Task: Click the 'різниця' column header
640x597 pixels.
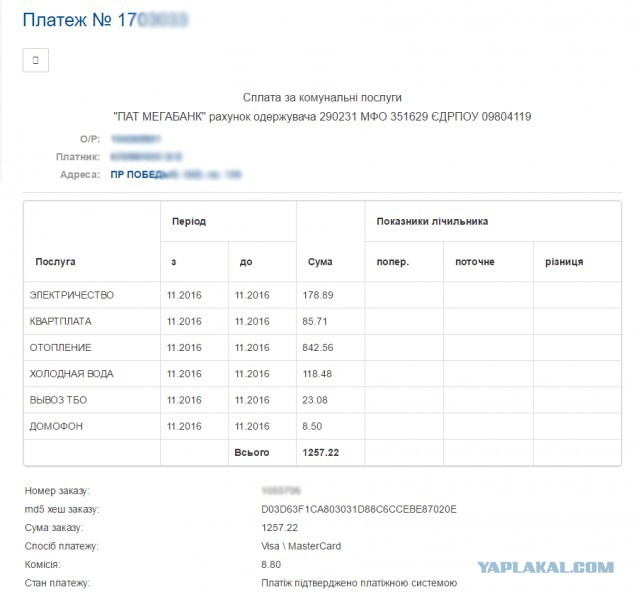Action: (x=564, y=261)
